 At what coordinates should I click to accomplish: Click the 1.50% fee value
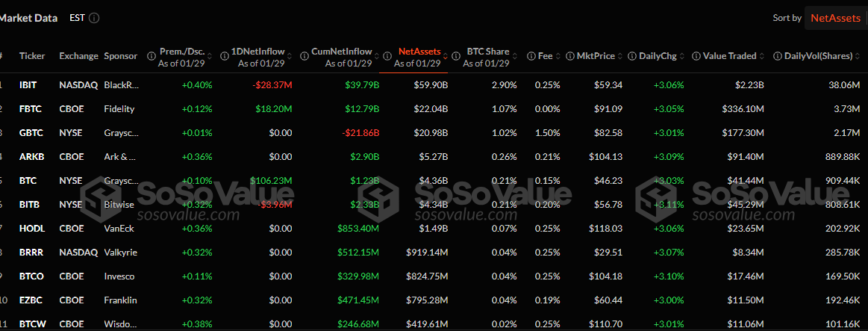pyautogui.click(x=549, y=133)
